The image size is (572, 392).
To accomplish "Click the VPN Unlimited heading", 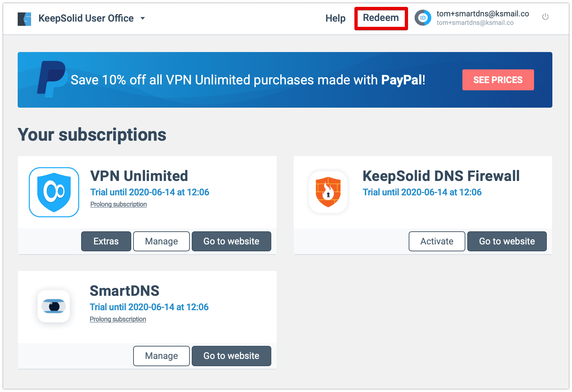I will tap(139, 176).
